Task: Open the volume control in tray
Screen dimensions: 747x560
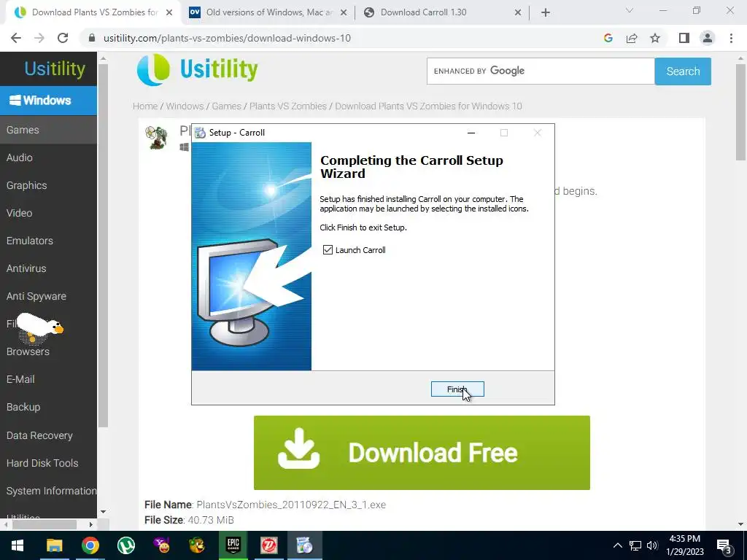Action: coord(653,545)
